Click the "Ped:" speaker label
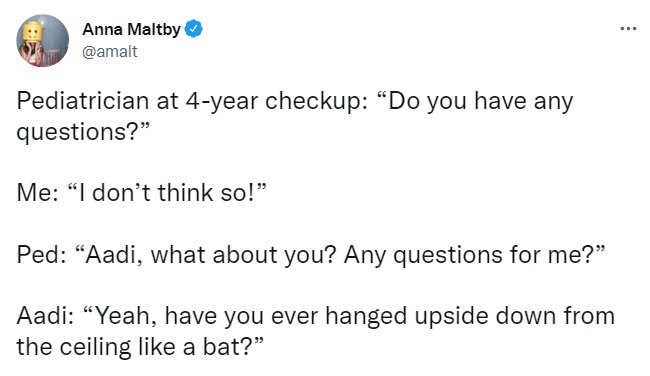650x376 pixels. 41,255
